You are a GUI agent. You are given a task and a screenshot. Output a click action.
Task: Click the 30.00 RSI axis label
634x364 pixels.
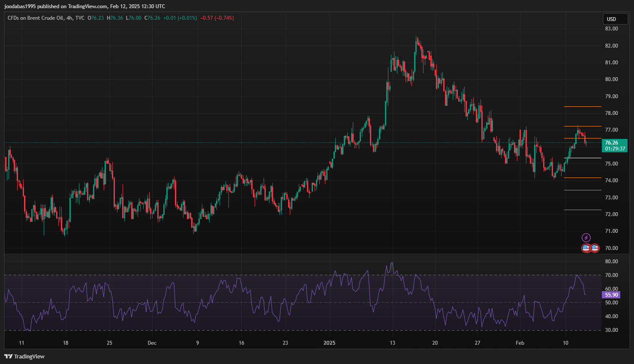pos(611,330)
